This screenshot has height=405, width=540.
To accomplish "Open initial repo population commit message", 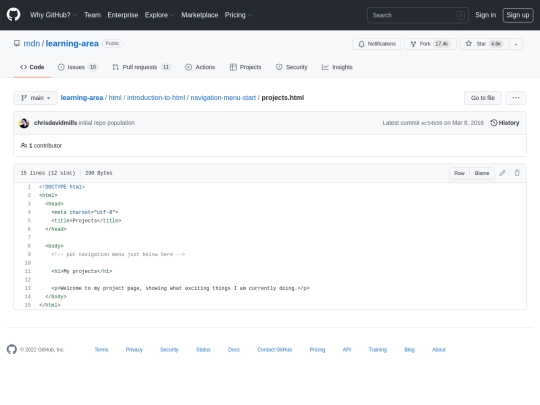I will pos(106,123).
